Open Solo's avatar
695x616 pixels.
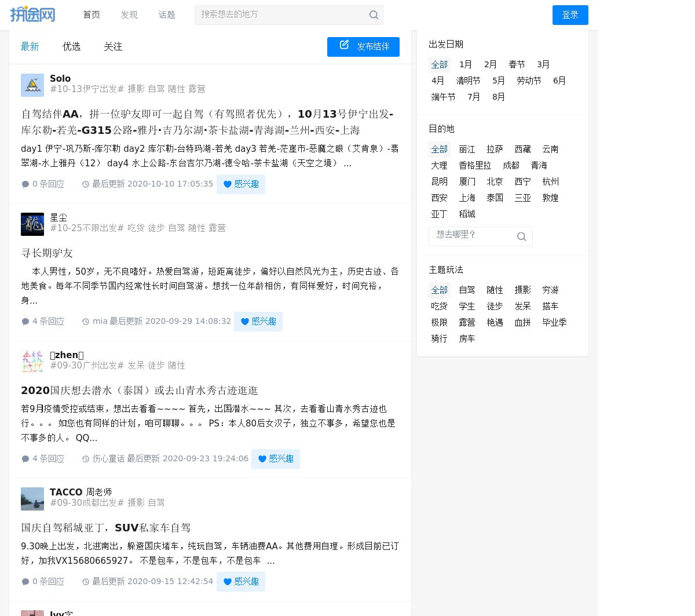click(x=32, y=85)
